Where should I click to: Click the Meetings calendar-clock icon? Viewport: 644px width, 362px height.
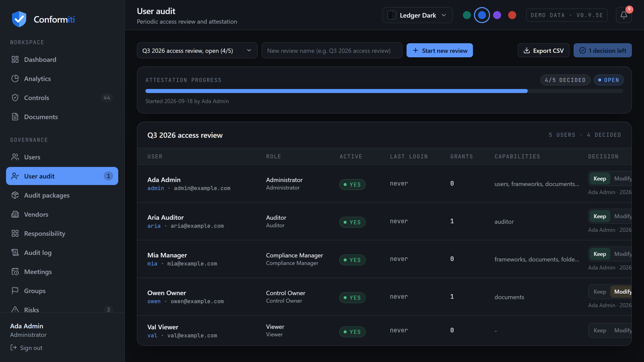click(15, 272)
